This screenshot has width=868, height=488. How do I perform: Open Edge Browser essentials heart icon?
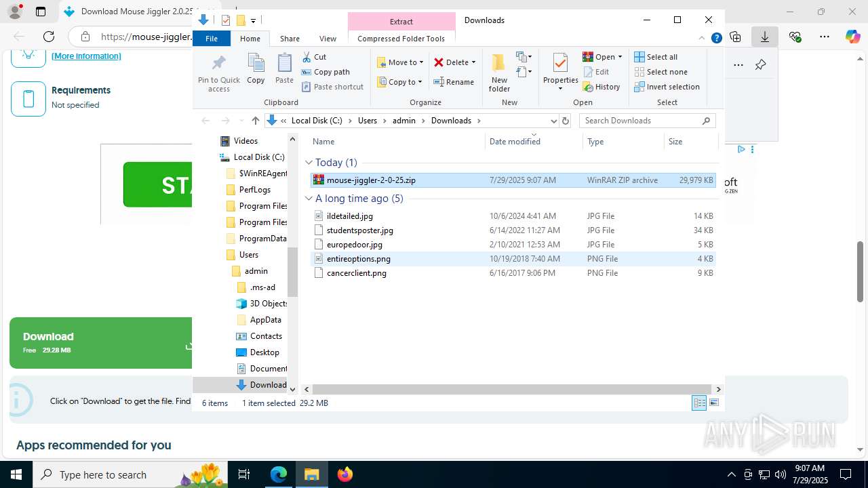795,37
